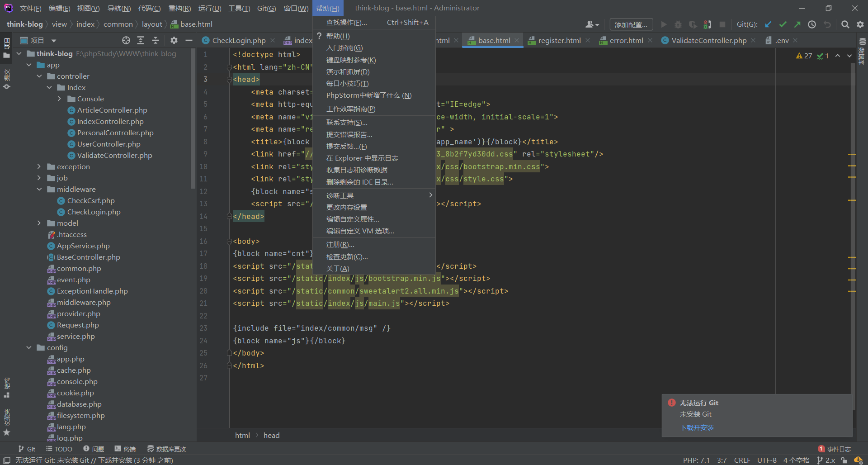
Task: Select 查找操作 in the Help menu
Action: (374, 23)
